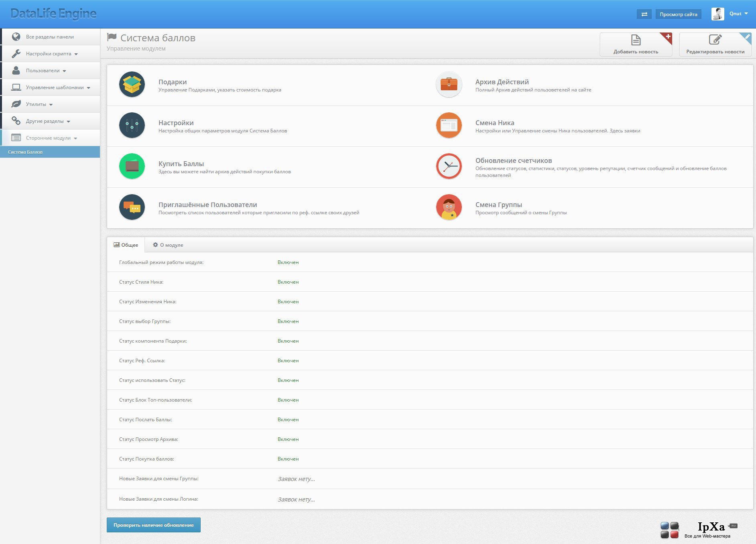This screenshot has width=756, height=544.
Task: Click the Статус Просмотр Архива label
Action: click(148, 439)
